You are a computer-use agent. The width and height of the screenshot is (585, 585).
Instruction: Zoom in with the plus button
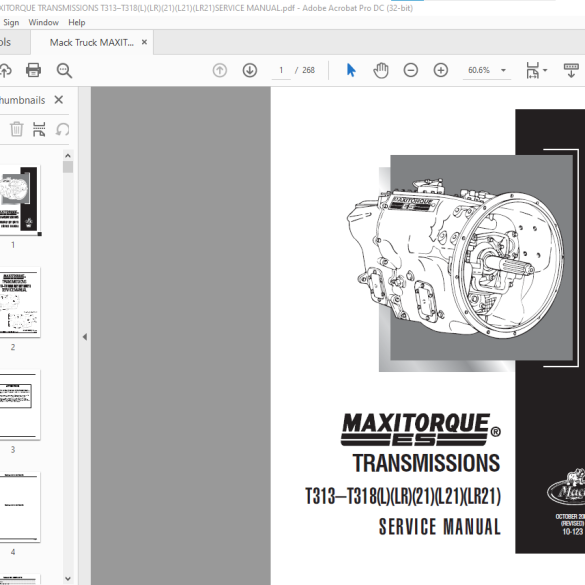click(441, 70)
